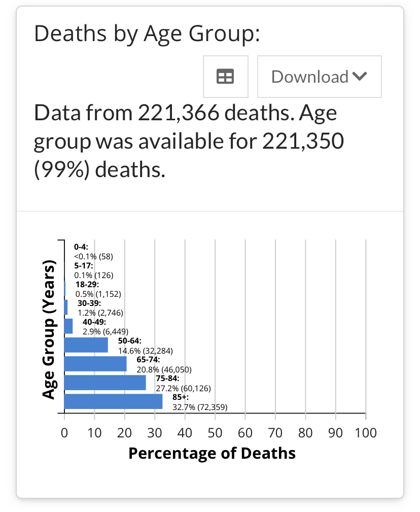The image size is (420, 512).
Task: Select the 30-39 age group bar
Action: pyautogui.click(x=66, y=308)
